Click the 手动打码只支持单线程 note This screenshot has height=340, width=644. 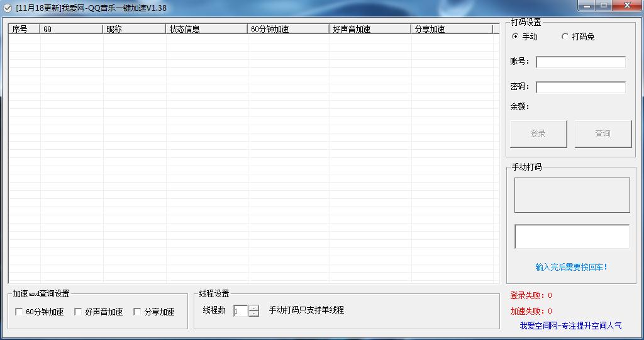(x=306, y=310)
